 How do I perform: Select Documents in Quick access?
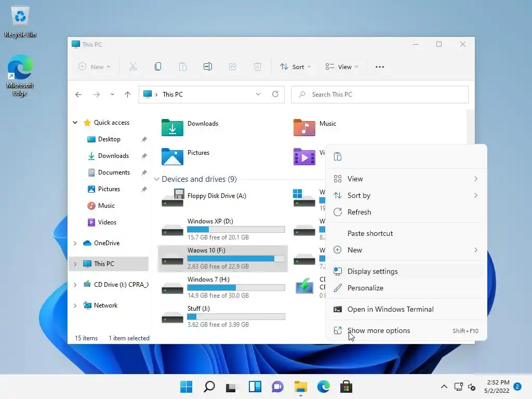point(114,172)
